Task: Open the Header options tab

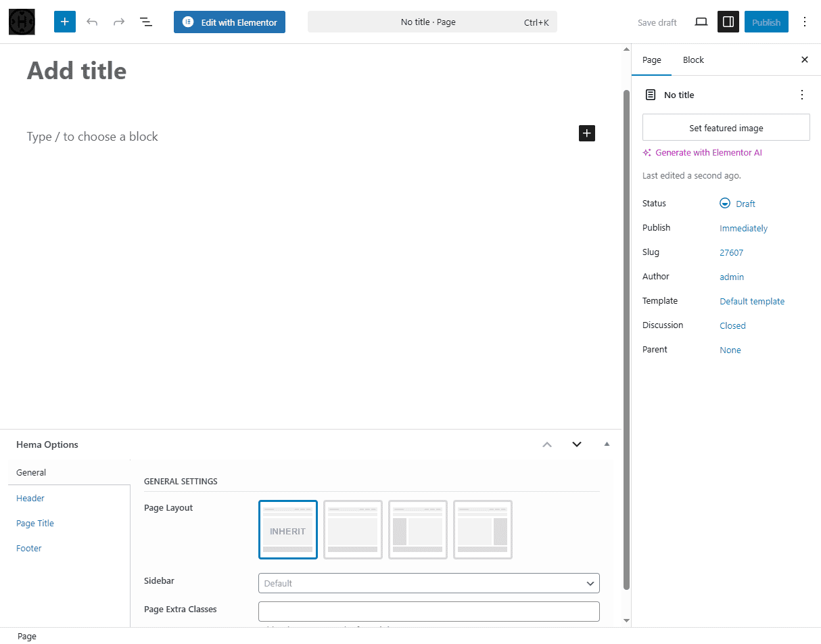Action: click(x=30, y=499)
